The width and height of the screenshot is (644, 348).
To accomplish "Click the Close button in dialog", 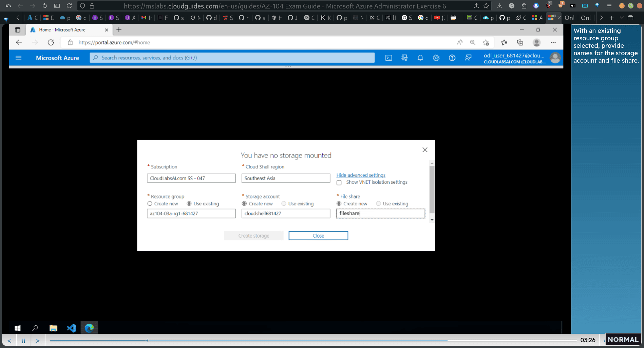I will coord(318,236).
